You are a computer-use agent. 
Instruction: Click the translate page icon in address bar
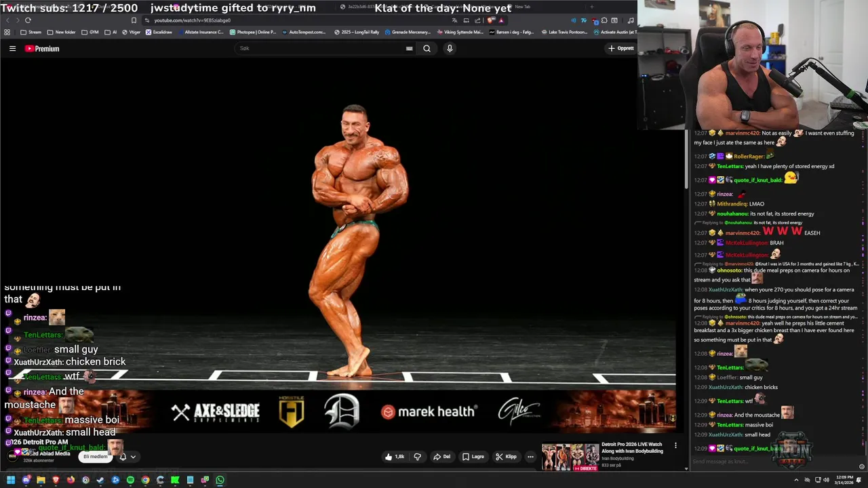[x=454, y=20]
